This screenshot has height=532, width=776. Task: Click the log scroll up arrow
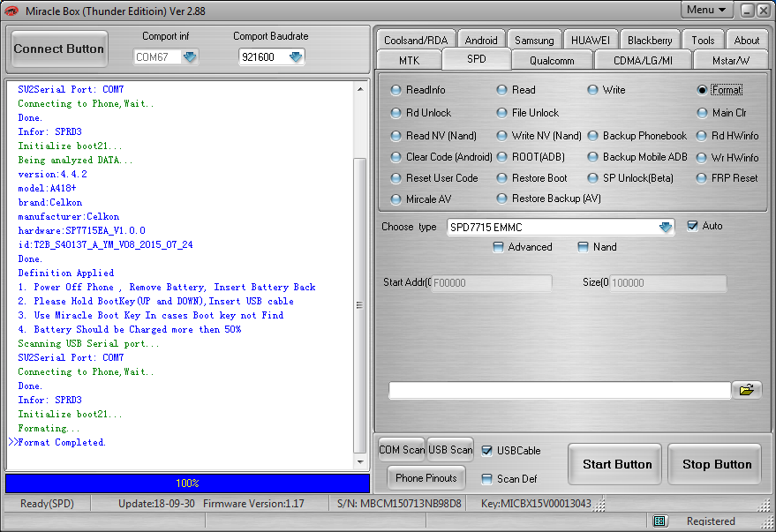[360, 89]
